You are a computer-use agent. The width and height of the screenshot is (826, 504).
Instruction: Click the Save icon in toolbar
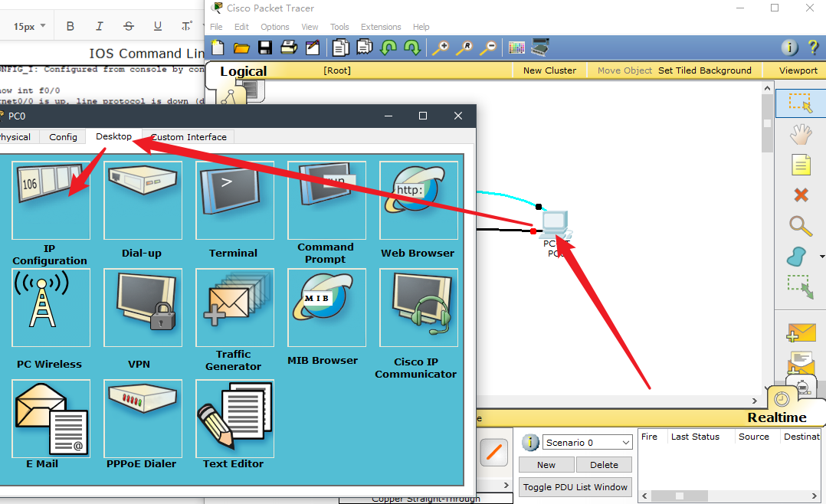tap(265, 48)
